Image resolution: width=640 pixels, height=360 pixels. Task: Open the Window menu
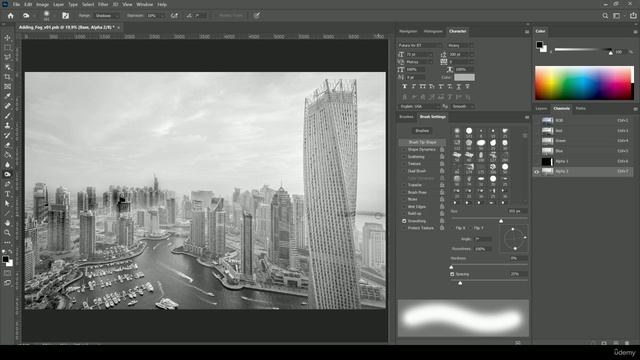coord(144,4)
